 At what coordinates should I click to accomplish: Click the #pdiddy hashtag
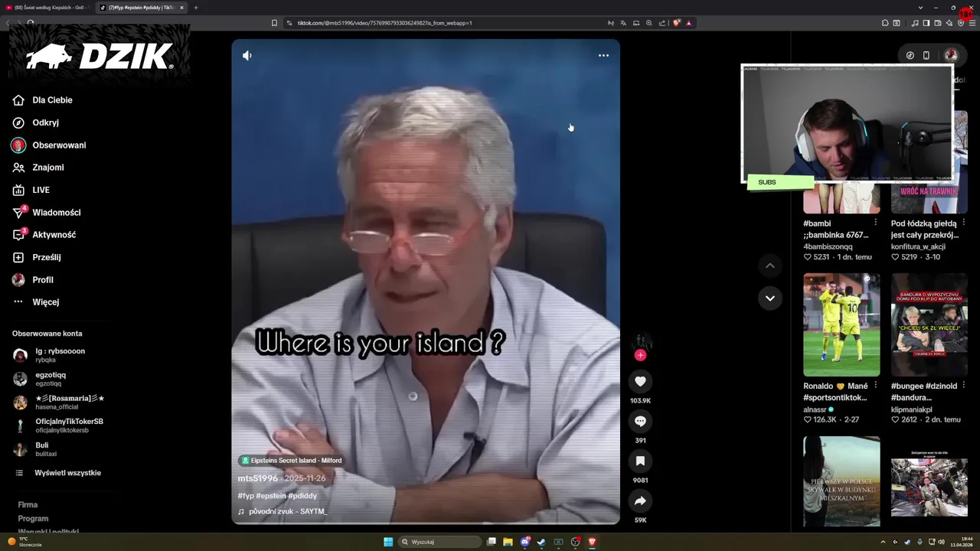(302, 496)
